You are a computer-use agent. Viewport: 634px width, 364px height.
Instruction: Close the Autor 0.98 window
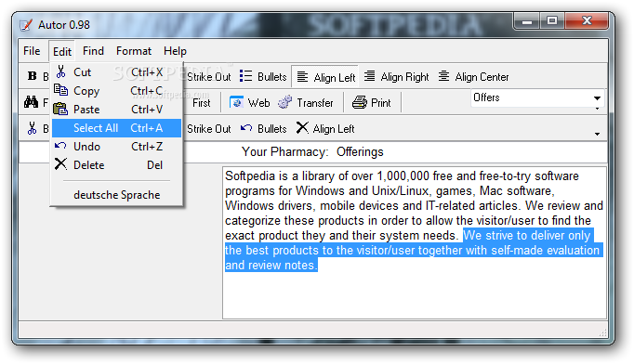587,21
